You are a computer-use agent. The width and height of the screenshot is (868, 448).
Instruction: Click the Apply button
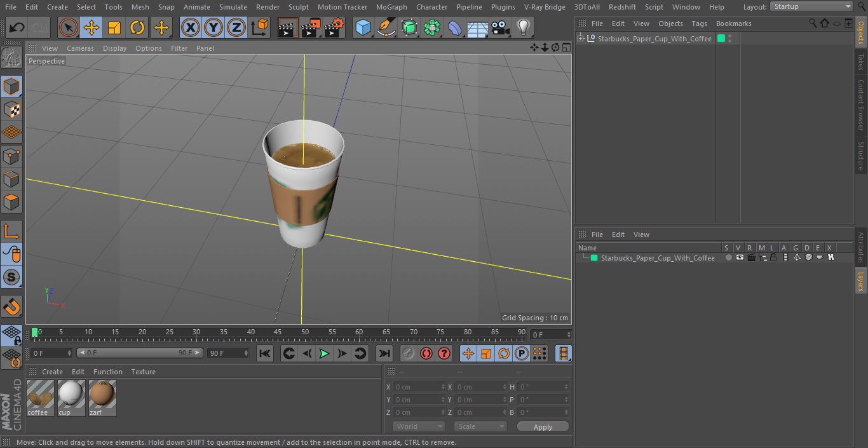543,427
